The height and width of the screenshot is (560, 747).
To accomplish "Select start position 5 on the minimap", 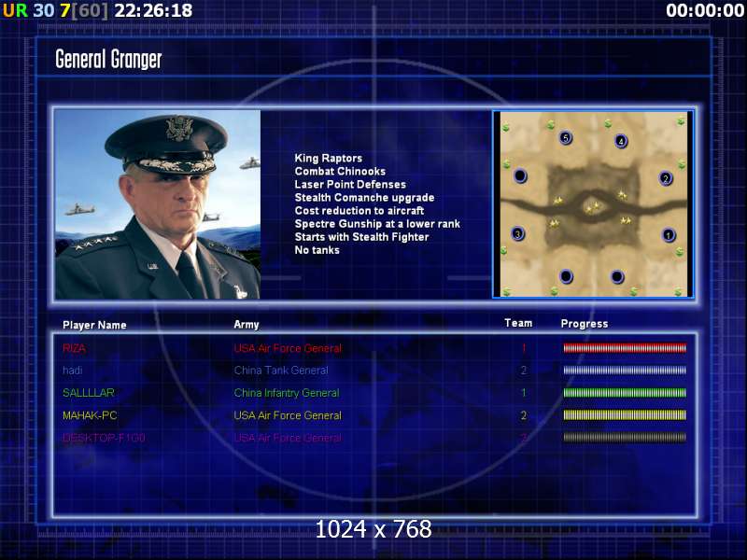I will [566, 138].
